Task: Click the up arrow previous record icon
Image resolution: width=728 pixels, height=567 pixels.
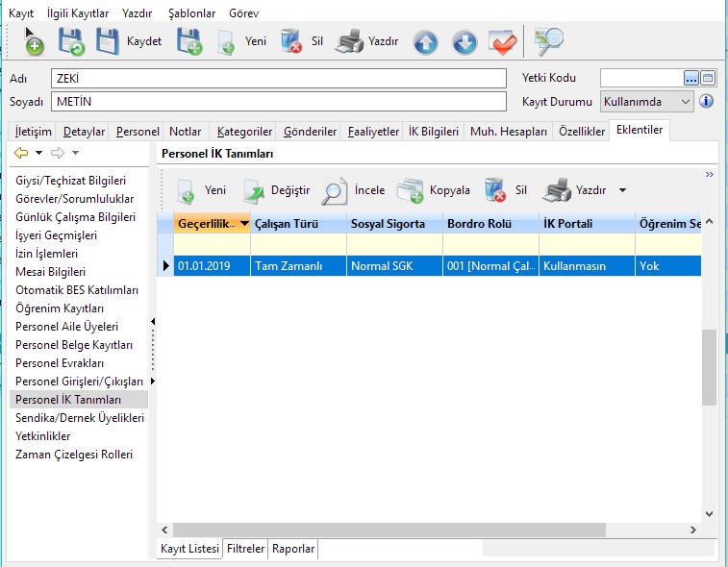Action: pos(426,42)
